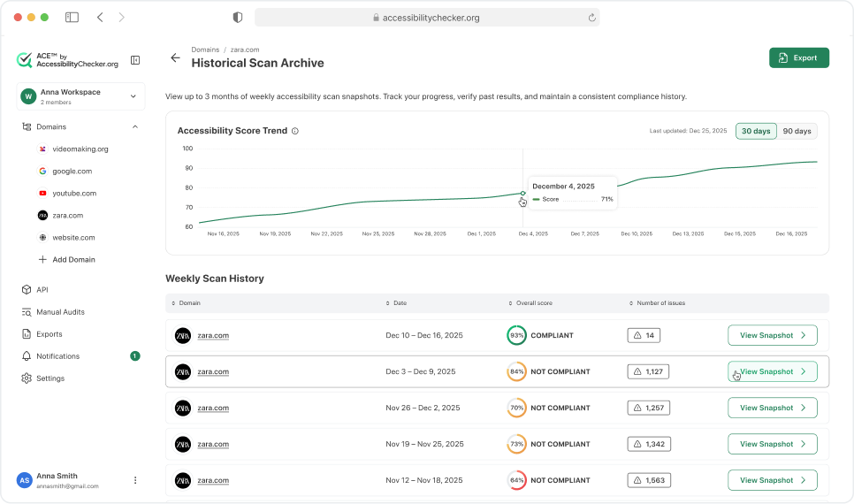Click the Zara logo in the Dec 10 row

point(183,336)
